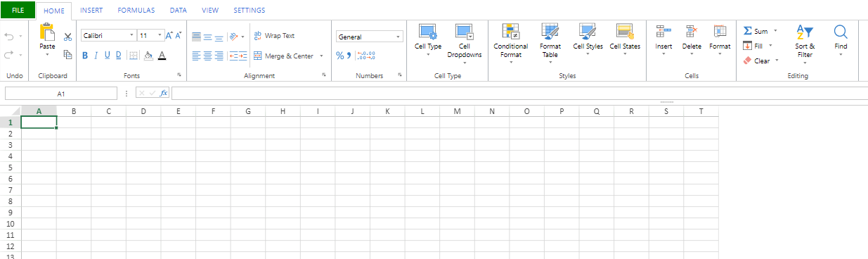Open the Fill dropdown arrow

tap(770, 46)
